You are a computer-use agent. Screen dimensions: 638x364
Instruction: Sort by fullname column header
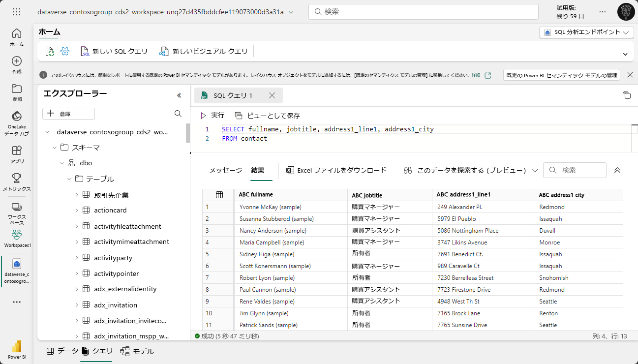click(291, 195)
